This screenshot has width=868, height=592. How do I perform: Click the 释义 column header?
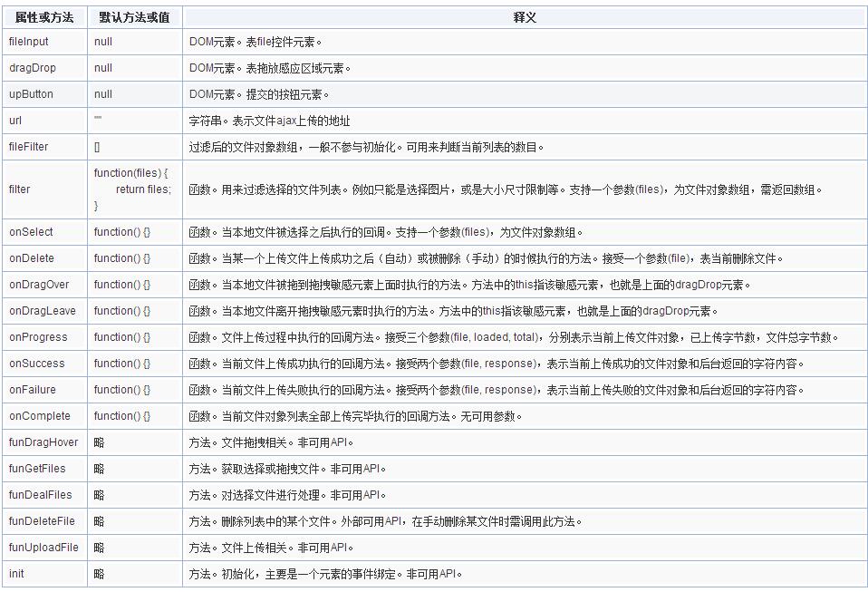(x=525, y=17)
